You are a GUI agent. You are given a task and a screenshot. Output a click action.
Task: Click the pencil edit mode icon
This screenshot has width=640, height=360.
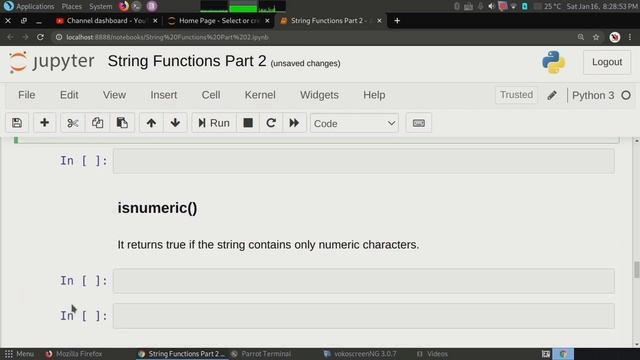552,95
